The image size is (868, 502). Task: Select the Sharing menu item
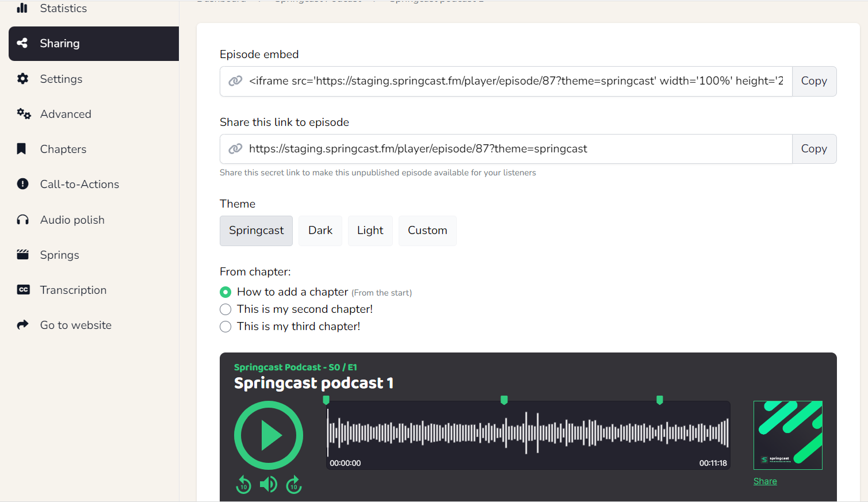click(x=94, y=44)
